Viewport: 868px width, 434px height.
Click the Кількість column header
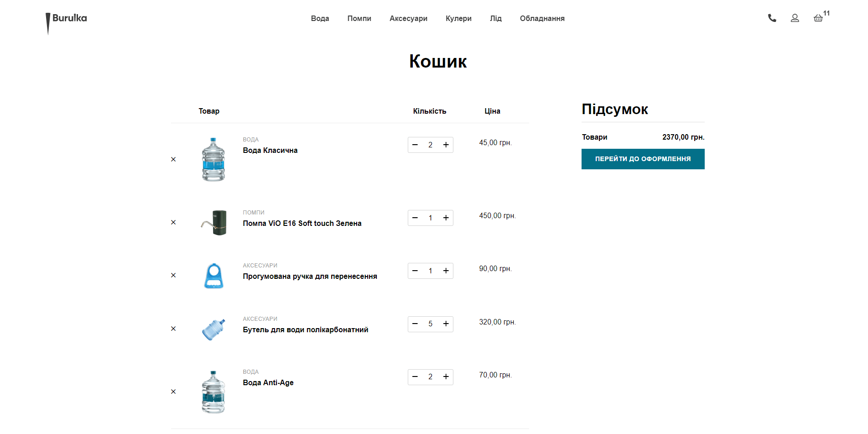[430, 111]
